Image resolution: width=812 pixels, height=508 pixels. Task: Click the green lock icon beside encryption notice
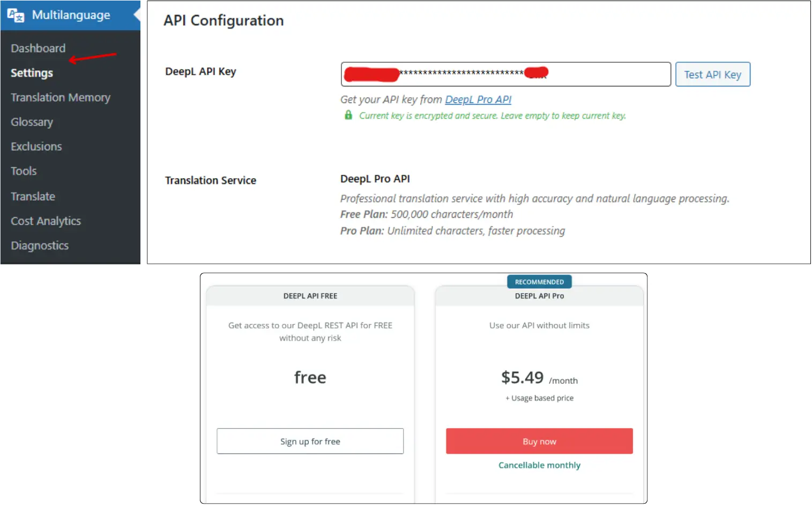coord(348,115)
